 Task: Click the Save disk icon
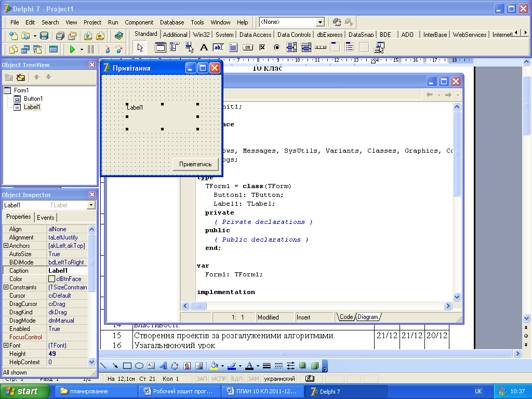coord(44,35)
